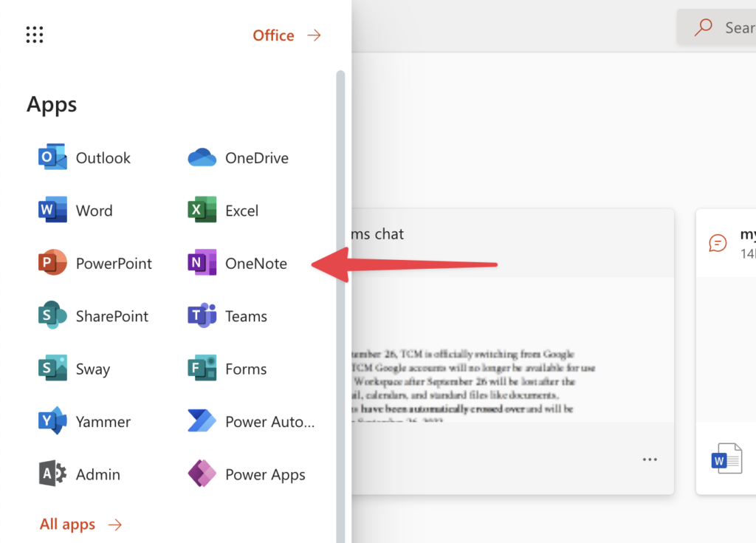This screenshot has width=756, height=543.
Task: Open the Sway icon
Action: tap(52, 368)
